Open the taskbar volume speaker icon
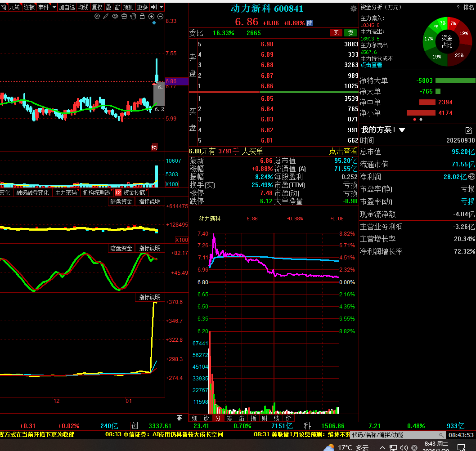 point(404,448)
